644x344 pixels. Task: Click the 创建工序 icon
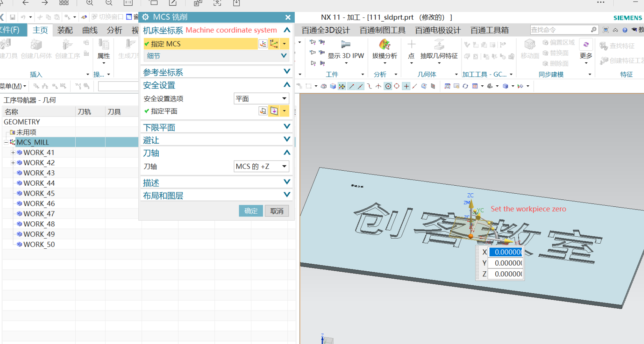(67, 45)
